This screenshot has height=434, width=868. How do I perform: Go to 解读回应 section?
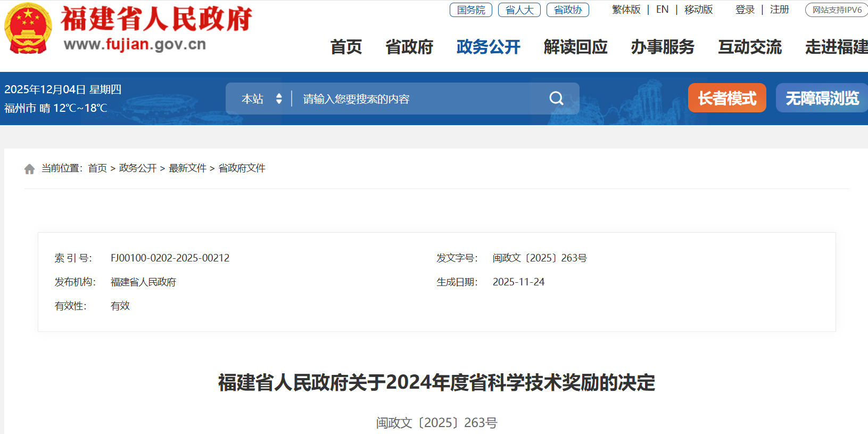click(x=575, y=47)
